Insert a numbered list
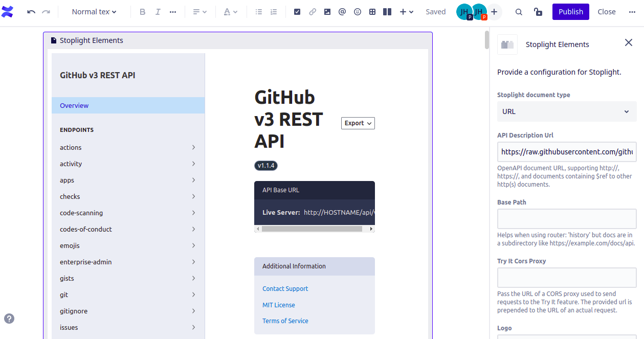The height and width of the screenshot is (339, 644). (x=274, y=12)
